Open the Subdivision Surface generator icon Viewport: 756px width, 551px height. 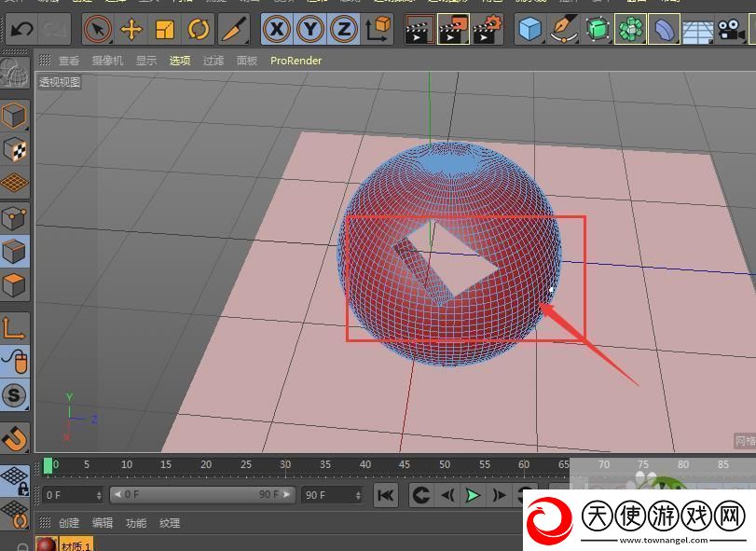(x=598, y=30)
